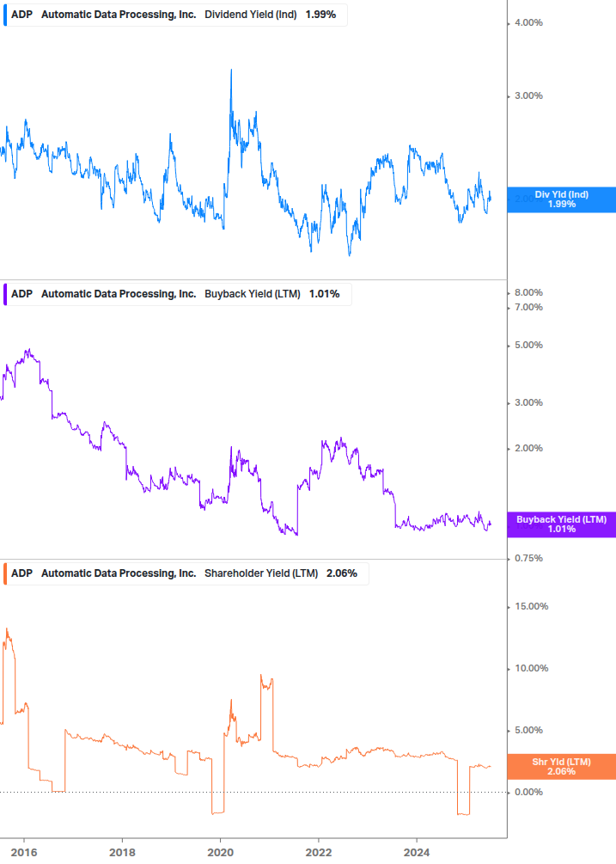Screen dimensions: 616x864
Task: Click the 2020 dividend yield spike peak
Action: coord(231,70)
